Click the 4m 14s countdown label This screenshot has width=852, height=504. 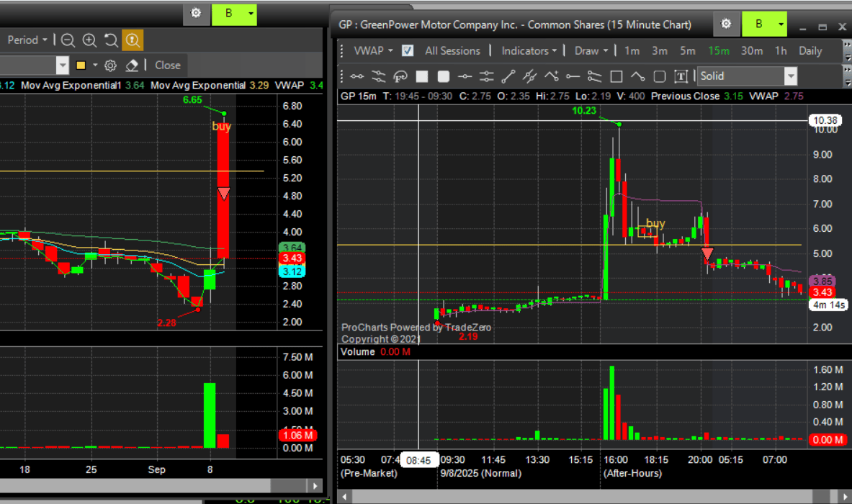(829, 305)
